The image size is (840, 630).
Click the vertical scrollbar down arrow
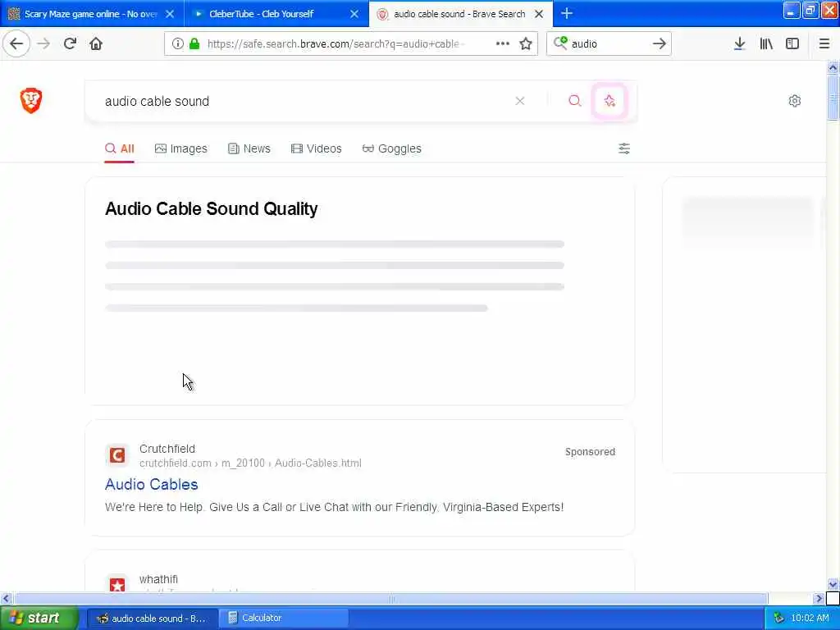[833, 584]
